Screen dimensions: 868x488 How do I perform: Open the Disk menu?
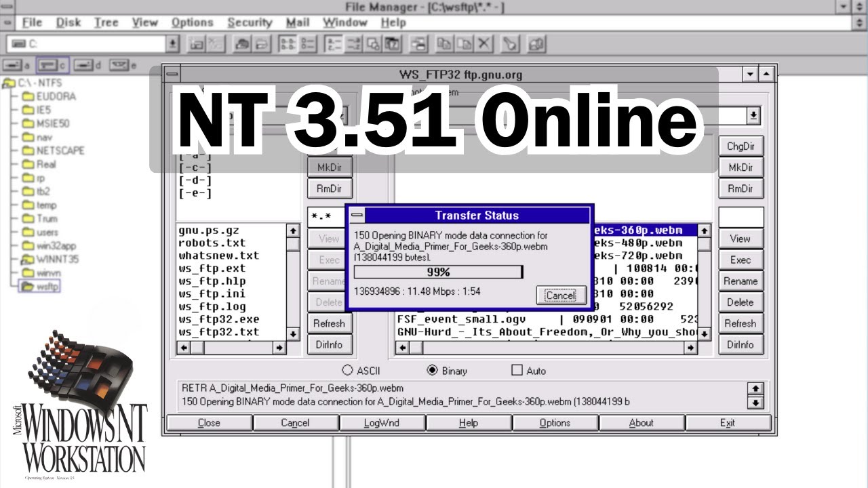(68, 22)
